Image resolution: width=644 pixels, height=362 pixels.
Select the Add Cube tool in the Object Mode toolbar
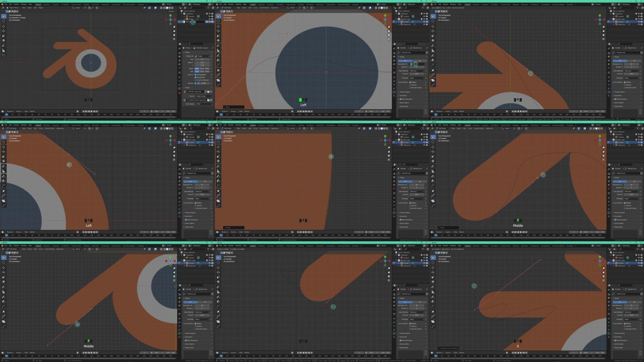click(x=4, y=55)
